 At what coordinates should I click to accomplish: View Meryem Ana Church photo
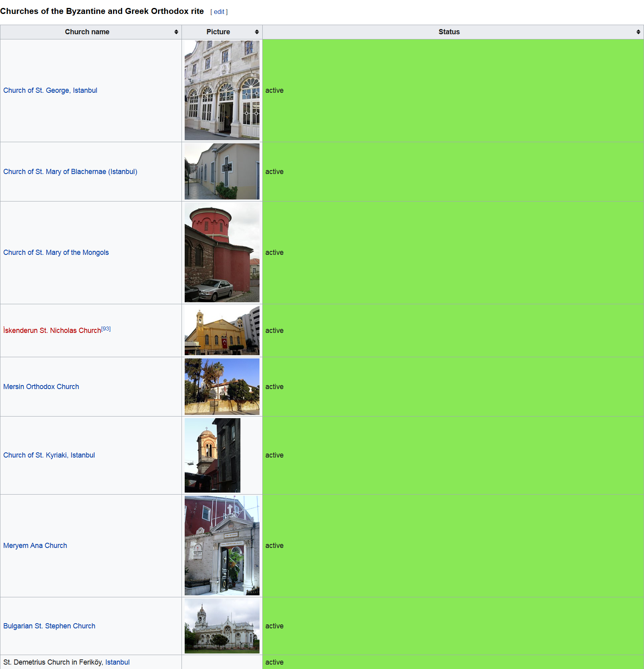[222, 546]
